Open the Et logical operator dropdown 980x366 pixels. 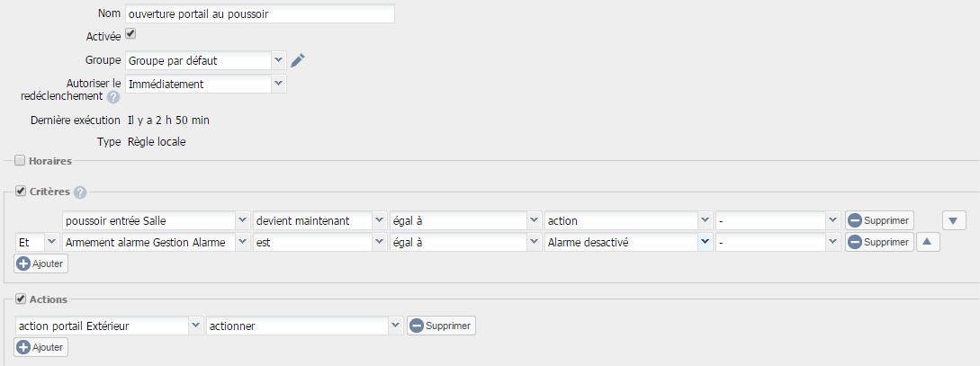[x=37, y=242]
